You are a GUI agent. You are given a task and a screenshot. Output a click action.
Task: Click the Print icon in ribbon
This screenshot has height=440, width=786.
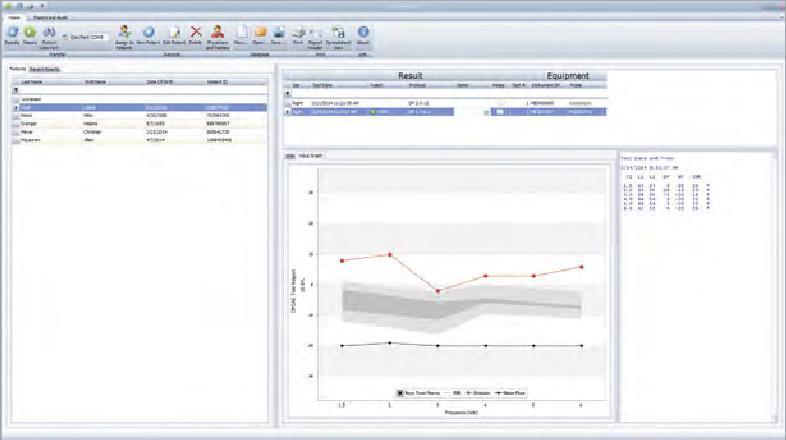298,35
